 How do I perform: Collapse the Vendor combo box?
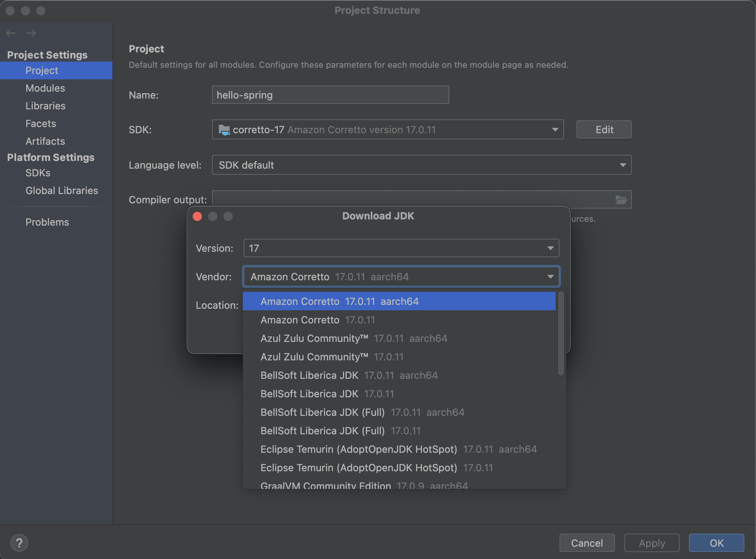point(550,277)
